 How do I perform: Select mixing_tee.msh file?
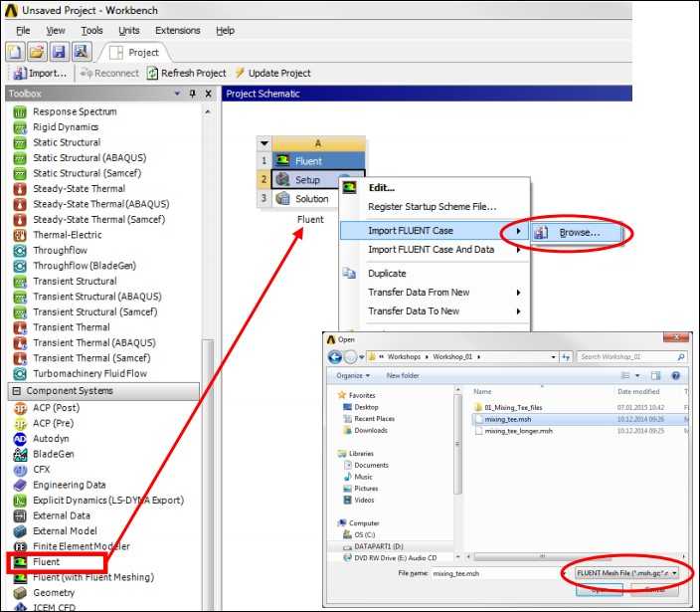pos(507,420)
